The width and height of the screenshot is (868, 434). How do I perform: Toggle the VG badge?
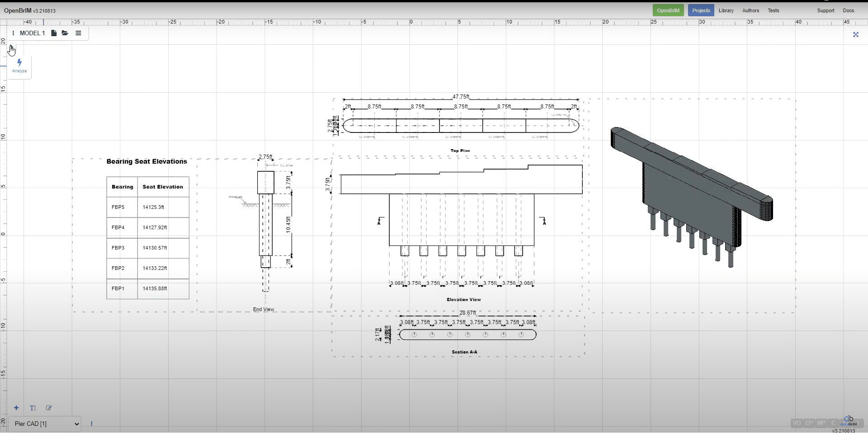[x=797, y=423]
